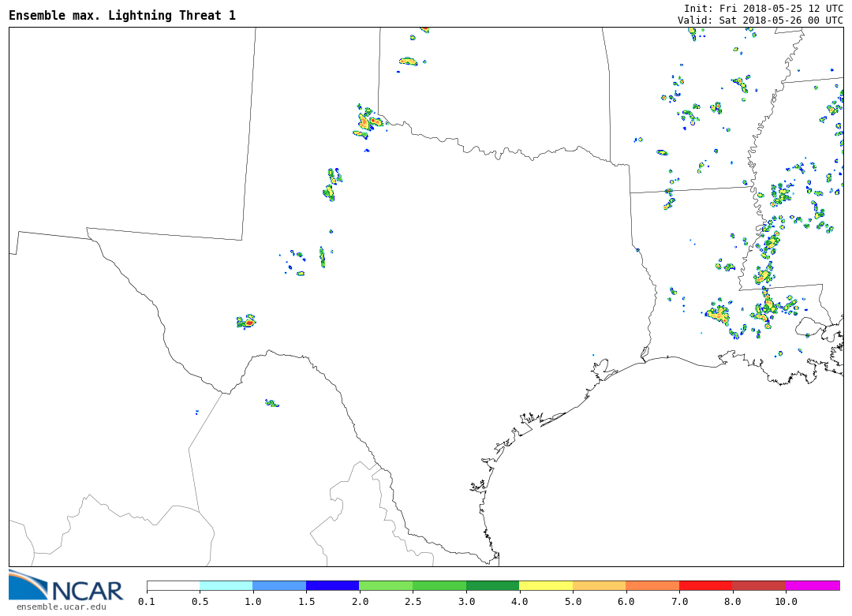Image resolution: width=852 pixels, height=616 pixels.
Task: Click the bright red colorbar segment
Action: tap(705, 585)
